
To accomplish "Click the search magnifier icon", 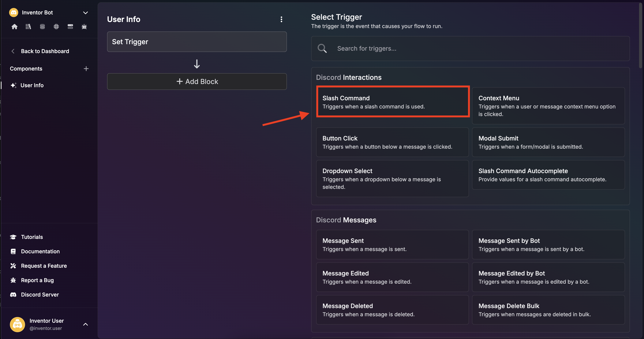I will [x=322, y=48].
